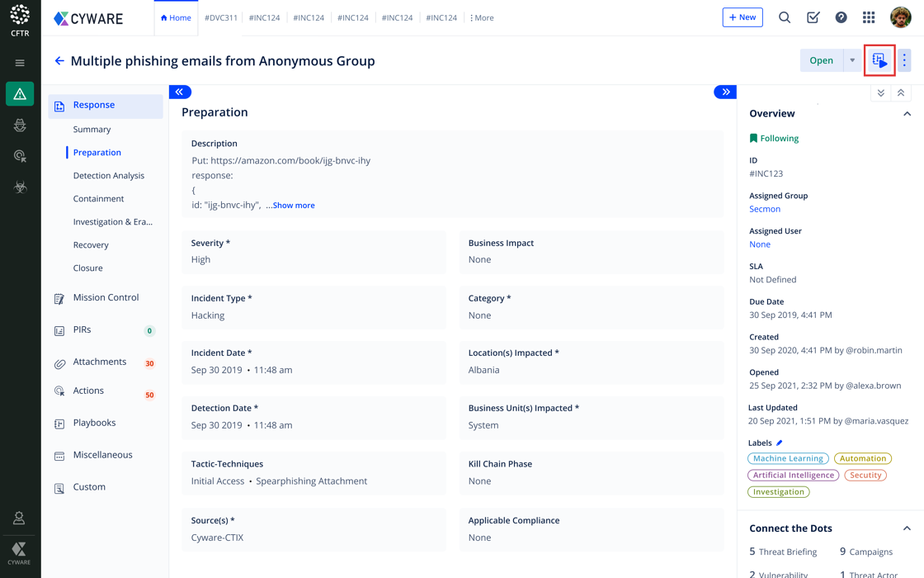Collapse the Connect the Dots section
This screenshot has width=924, height=578.
point(907,528)
